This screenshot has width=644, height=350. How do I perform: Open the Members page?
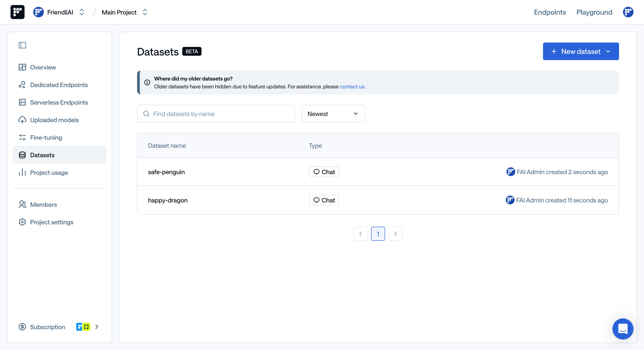[x=44, y=204]
